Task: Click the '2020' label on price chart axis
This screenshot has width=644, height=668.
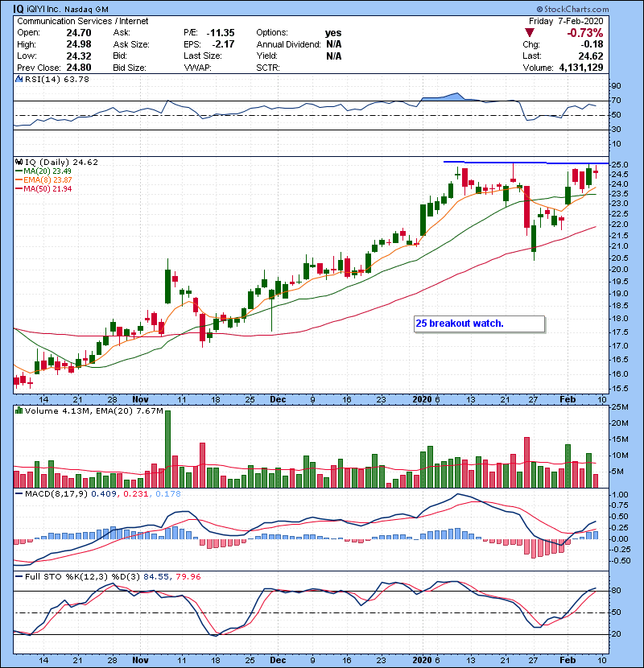Action: [423, 400]
